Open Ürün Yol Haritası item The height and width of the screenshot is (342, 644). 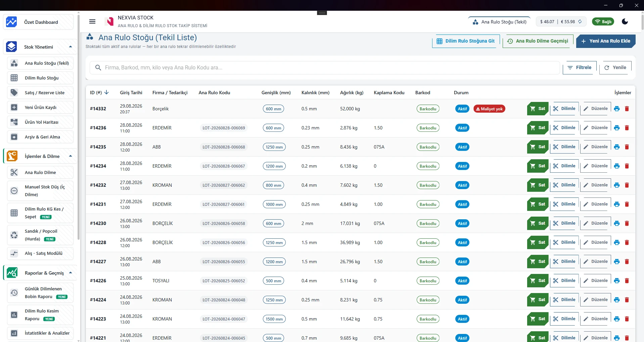[40, 122]
